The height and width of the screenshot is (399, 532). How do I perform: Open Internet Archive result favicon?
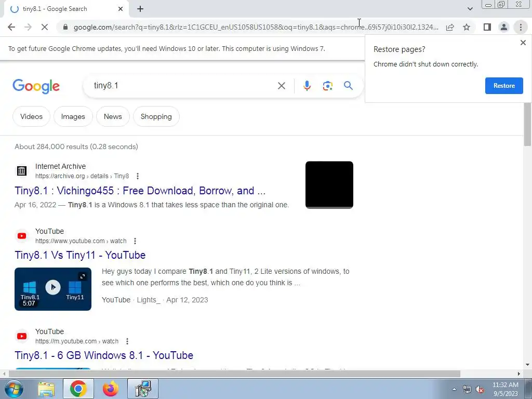tap(22, 170)
